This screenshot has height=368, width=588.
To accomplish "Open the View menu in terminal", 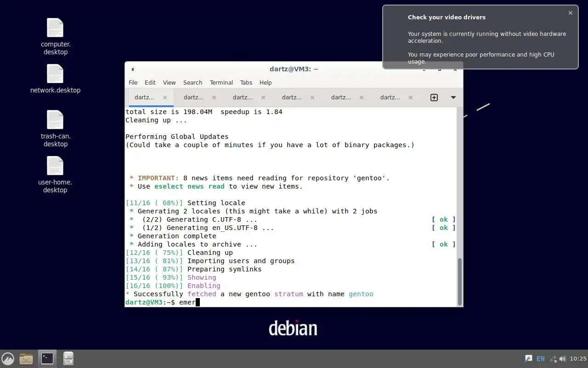I will point(170,82).
